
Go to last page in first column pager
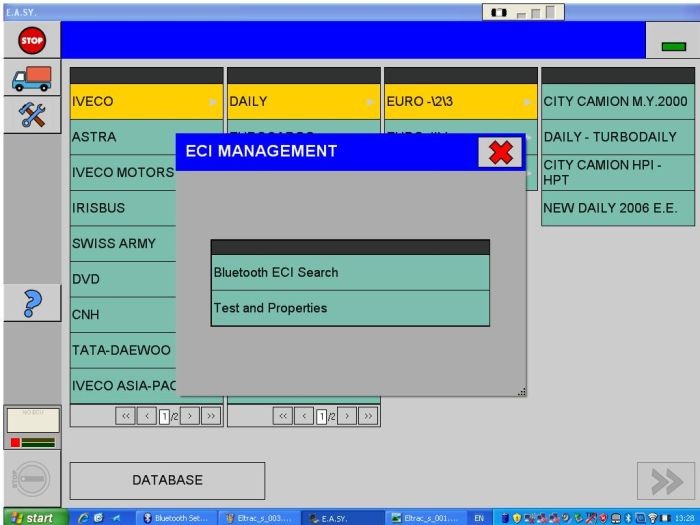pos(211,416)
